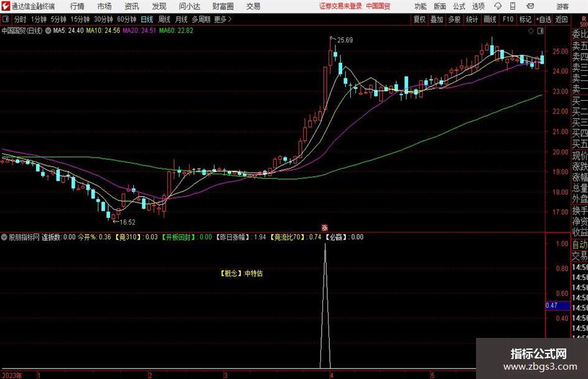Click the 多股 multi-stock button

point(454,19)
